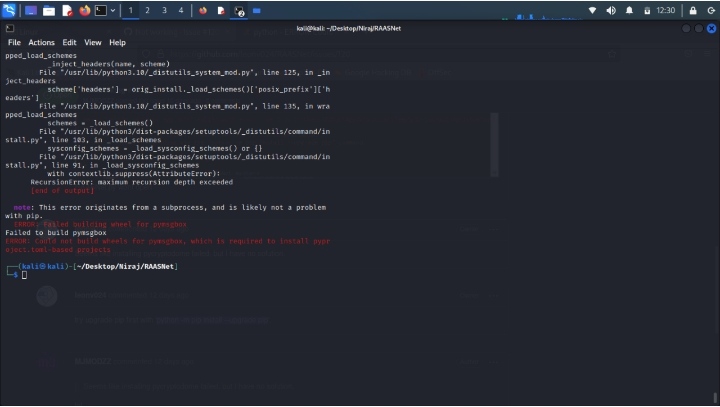Open the terminal Edit menu
This screenshot has height=407, width=720.
pos(69,42)
